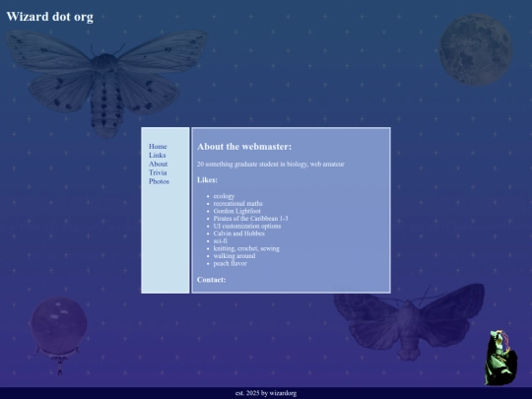This screenshot has height=399, width=532.
Task: Click the moon image at top right
Action: (476, 49)
